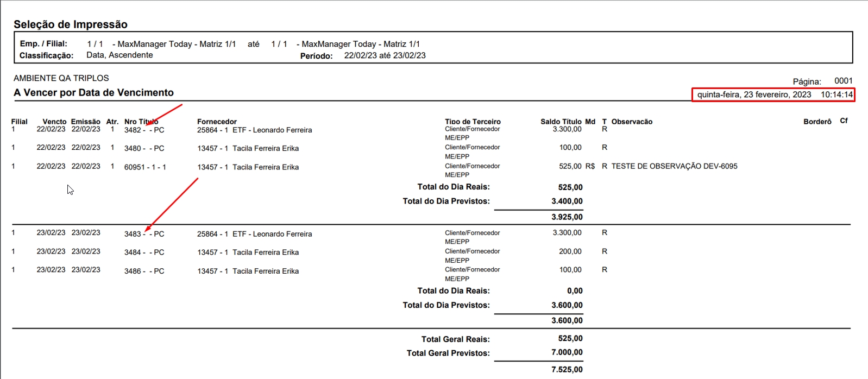Click the "Fornecedor" column header
Viewport: 868px width, 379px height.
[x=217, y=122]
